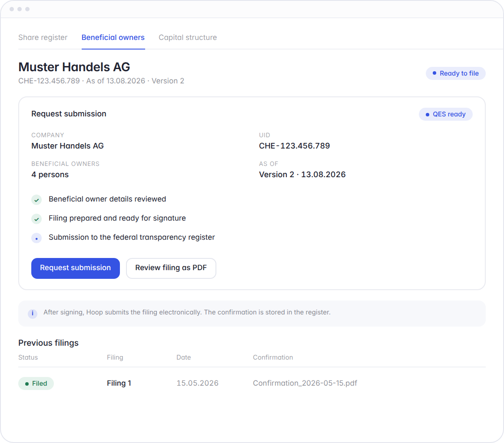Switch to the Capital structure tab

(x=188, y=38)
